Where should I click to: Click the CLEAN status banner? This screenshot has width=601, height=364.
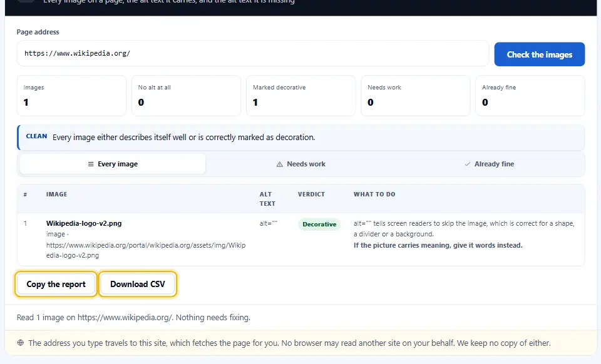coord(301,138)
